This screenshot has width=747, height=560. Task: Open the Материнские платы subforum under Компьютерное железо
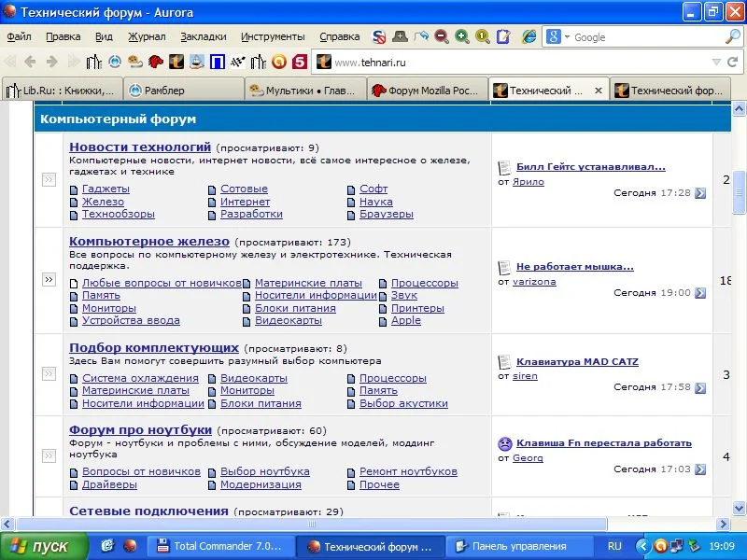[308, 283]
